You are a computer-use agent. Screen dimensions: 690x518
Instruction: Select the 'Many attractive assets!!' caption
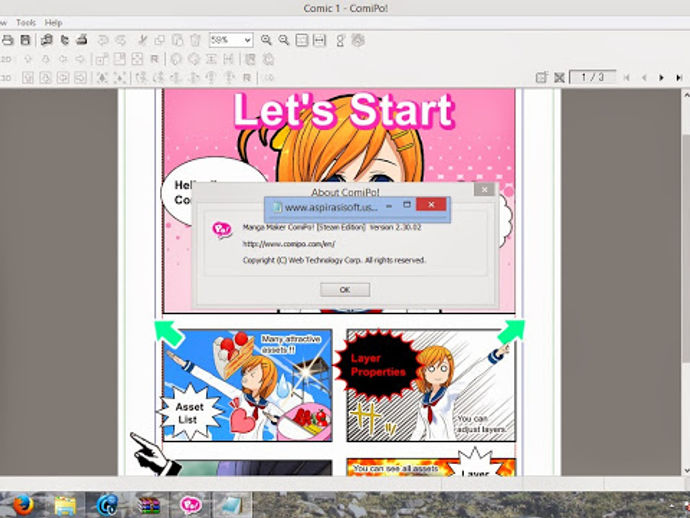[291, 344]
